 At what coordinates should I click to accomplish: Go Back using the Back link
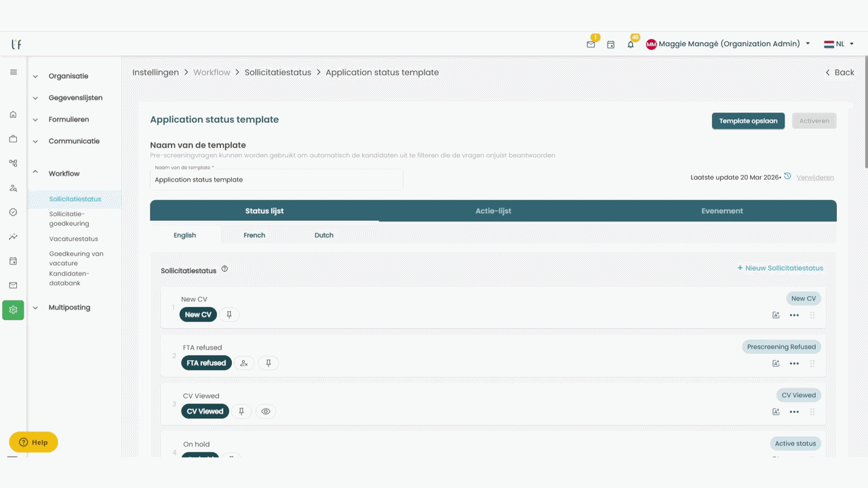840,73
